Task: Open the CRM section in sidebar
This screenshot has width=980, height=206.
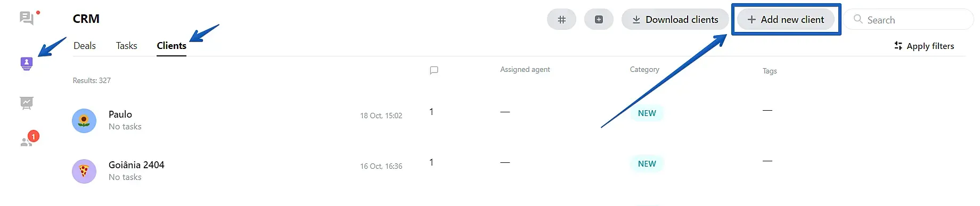Action: 27,64
